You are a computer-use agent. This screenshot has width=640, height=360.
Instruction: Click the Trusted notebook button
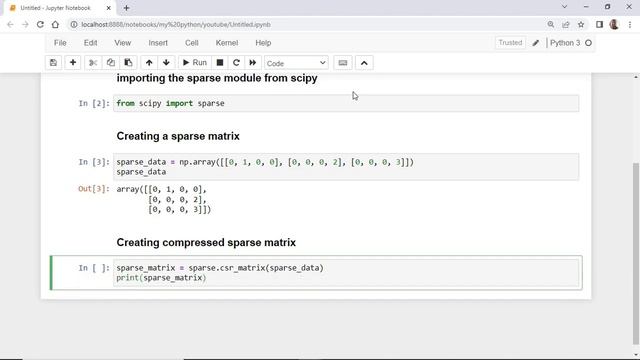(510, 43)
